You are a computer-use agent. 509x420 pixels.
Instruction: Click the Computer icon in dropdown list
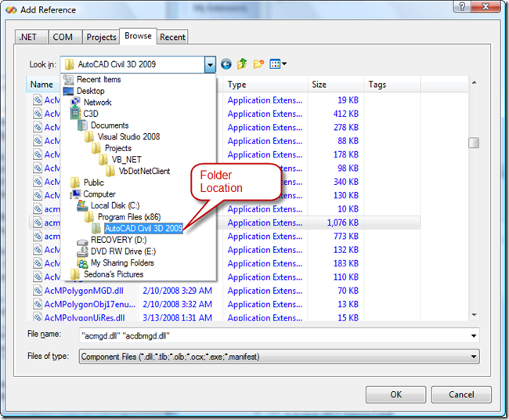(x=75, y=194)
